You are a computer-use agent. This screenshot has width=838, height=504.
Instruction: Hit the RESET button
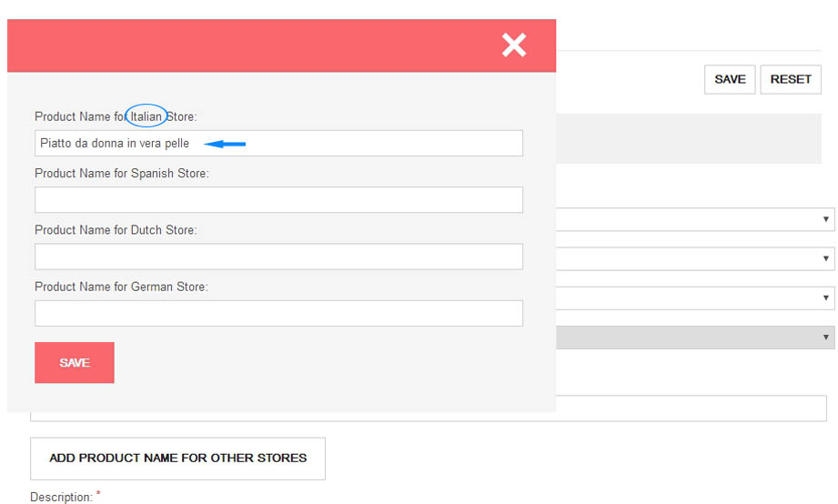(x=791, y=79)
